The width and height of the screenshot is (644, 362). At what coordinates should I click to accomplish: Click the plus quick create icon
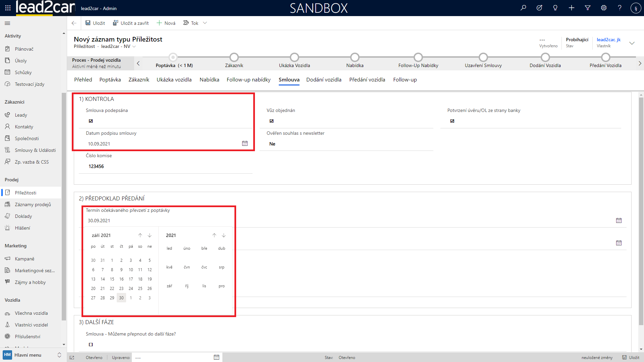tap(572, 8)
